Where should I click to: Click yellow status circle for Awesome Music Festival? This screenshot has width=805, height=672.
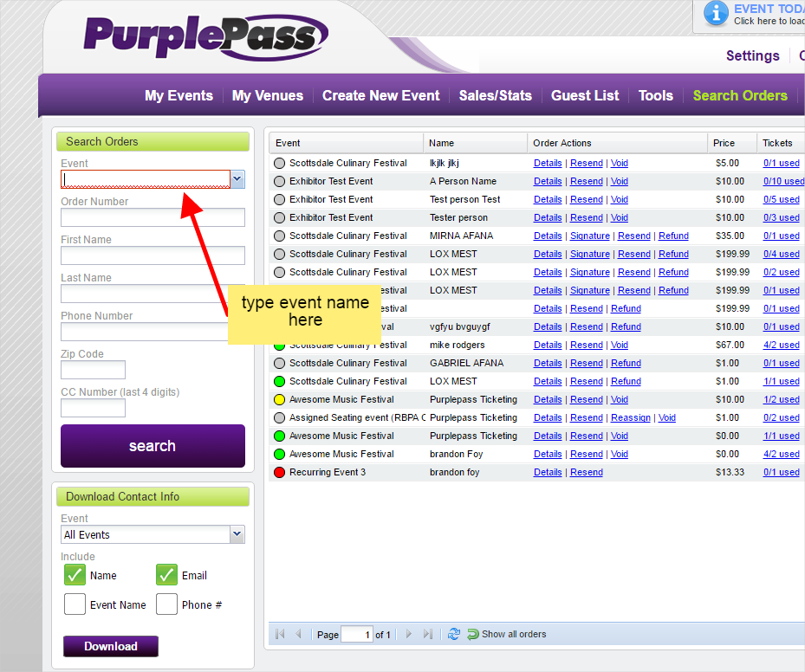pos(279,399)
